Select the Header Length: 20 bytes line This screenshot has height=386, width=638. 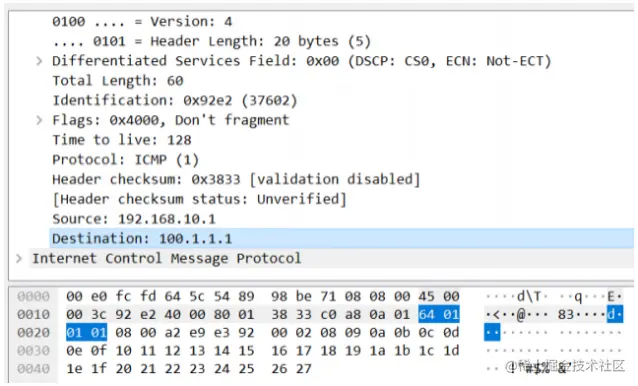tap(211, 41)
